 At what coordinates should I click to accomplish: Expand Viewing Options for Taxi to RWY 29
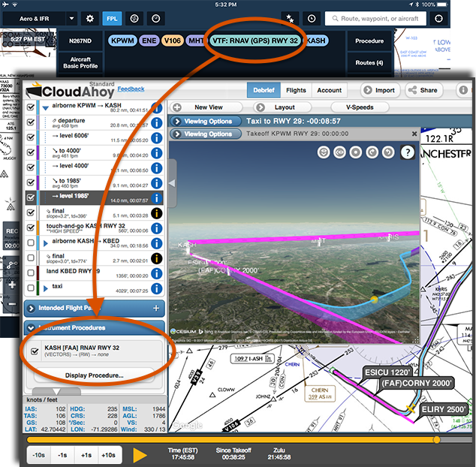tap(206, 122)
